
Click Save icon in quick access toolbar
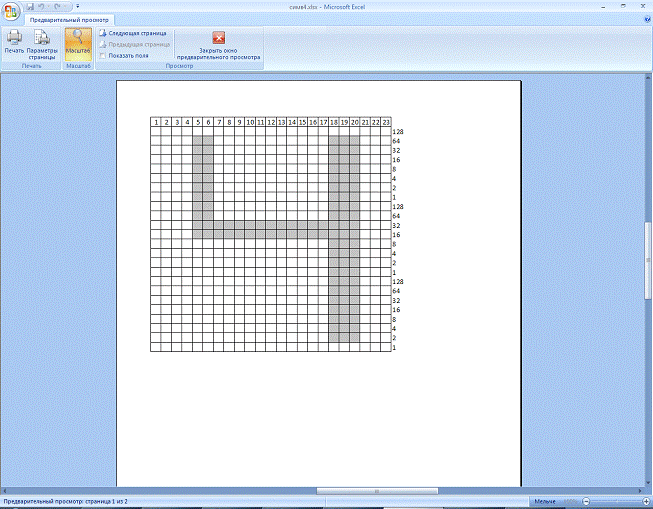(x=30, y=6)
